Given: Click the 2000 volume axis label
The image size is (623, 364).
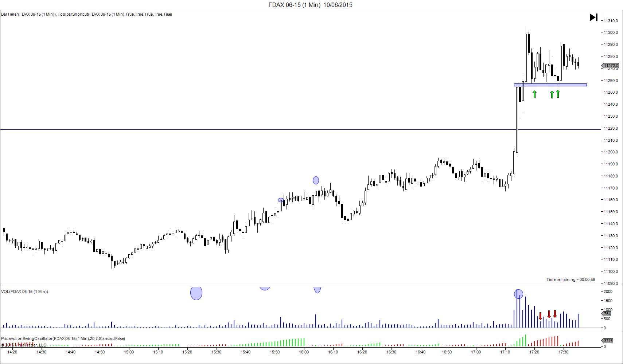Looking at the screenshot, I should [608, 291].
